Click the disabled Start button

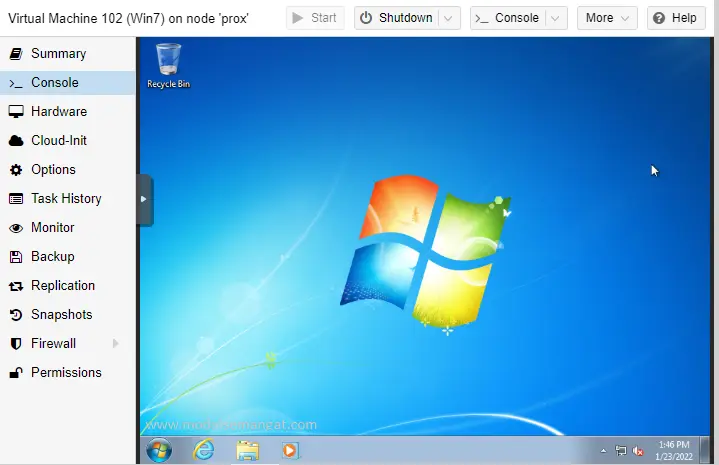tap(315, 18)
